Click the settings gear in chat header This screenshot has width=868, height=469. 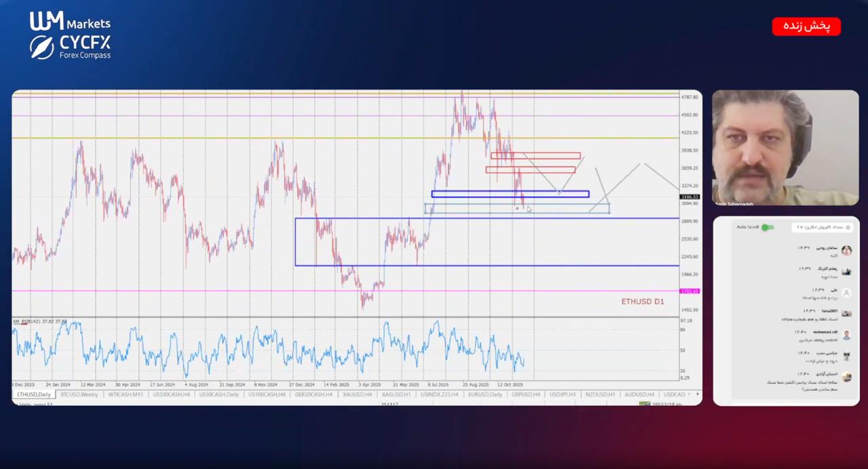(848, 227)
